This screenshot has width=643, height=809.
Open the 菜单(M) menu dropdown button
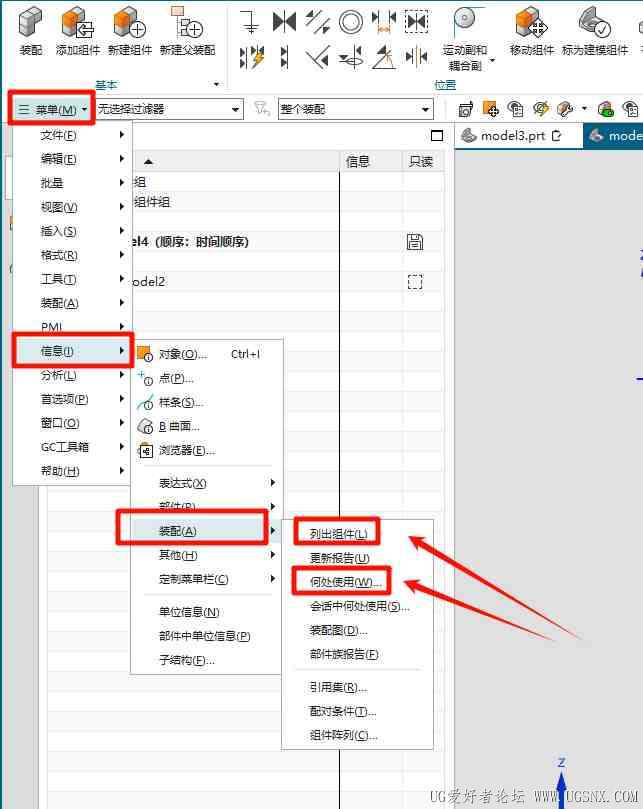(x=52, y=109)
